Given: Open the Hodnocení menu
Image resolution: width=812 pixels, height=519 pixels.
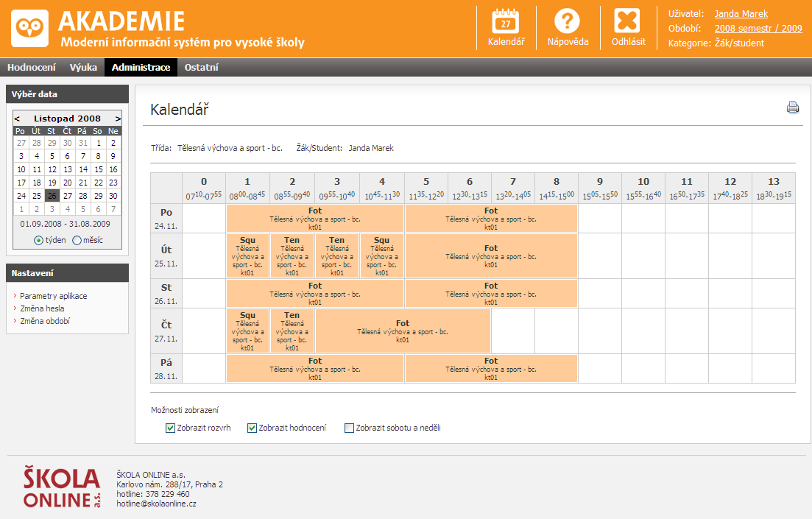Looking at the screenshot, I should [32, 67].
